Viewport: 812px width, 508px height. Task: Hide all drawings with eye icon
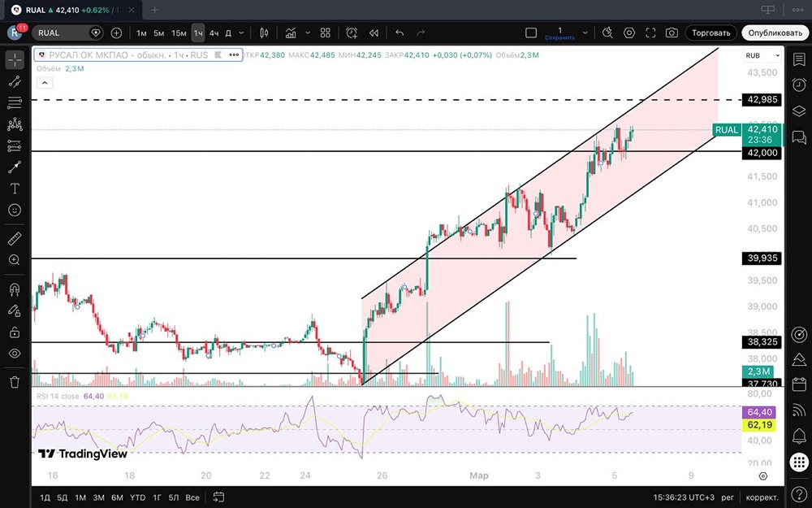[x=15, y=354]
